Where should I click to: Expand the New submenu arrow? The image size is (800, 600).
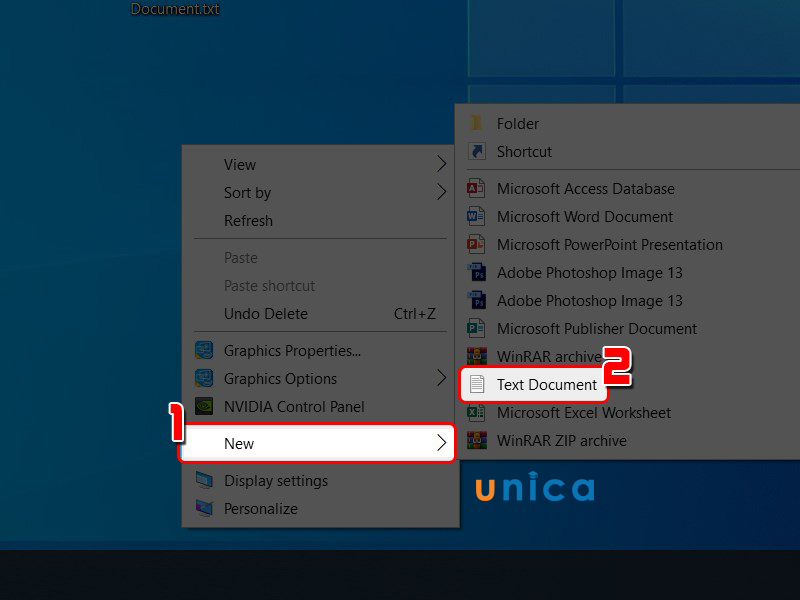click(x=441, y=443)
